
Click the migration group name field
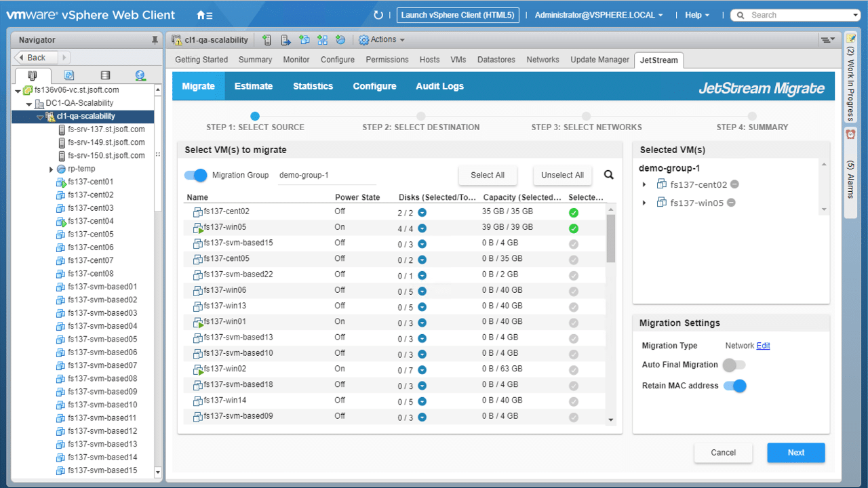click(x=327, y=176)
